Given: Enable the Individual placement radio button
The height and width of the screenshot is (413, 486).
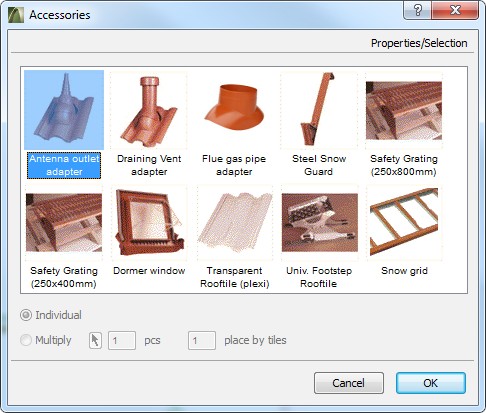Looking at the screenshot, I should tap(26, 315).
